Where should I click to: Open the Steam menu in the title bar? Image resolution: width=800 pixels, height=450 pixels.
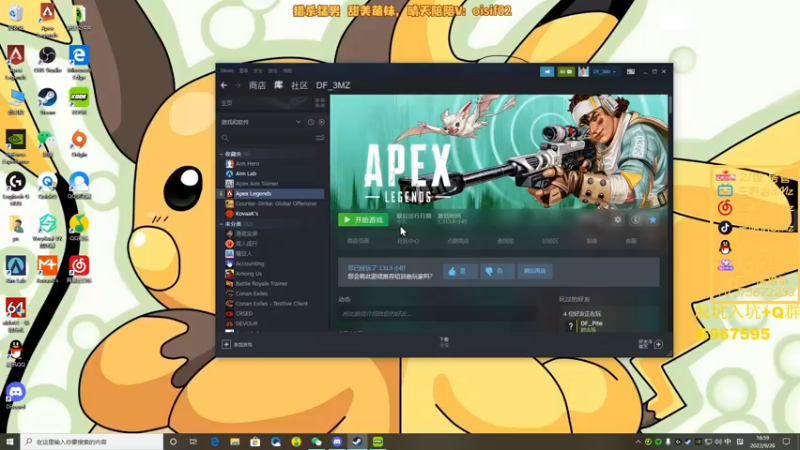coord(227,71)
